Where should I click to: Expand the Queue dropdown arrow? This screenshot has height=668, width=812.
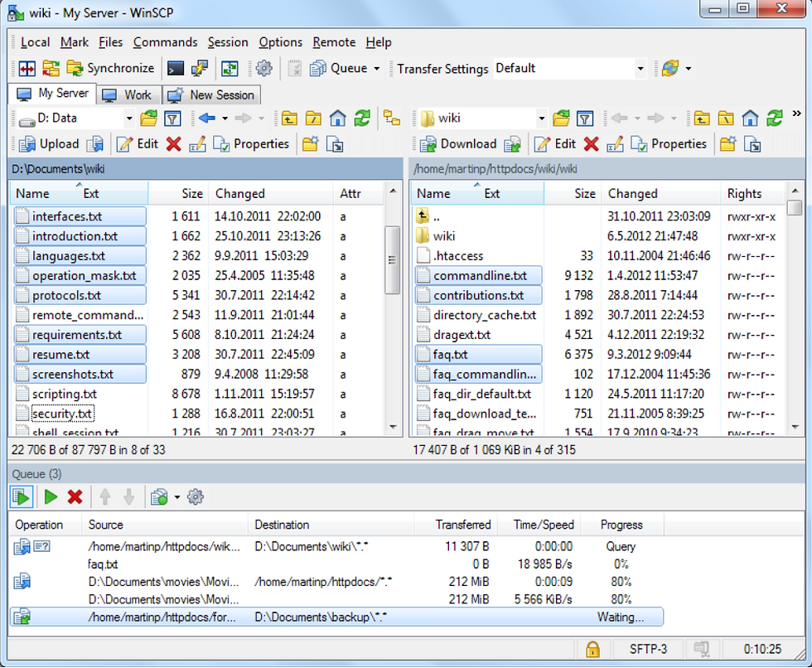pyautogui.click(x=377, y=68)
